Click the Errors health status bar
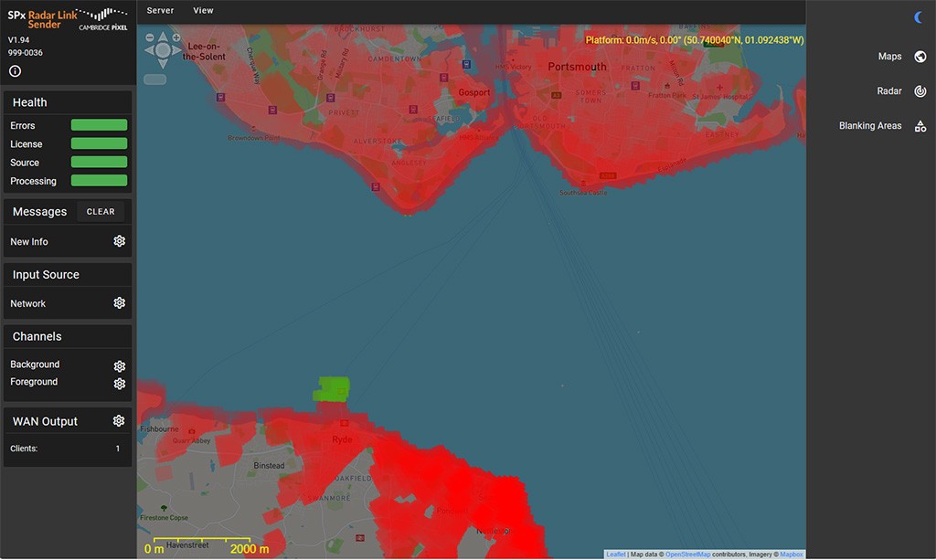Image resolution: width=936 pixels, height=560 pixels. 99,125
